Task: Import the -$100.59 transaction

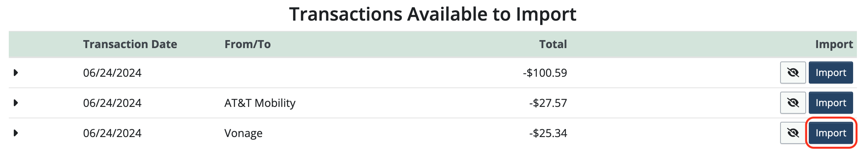Action: 831,73
